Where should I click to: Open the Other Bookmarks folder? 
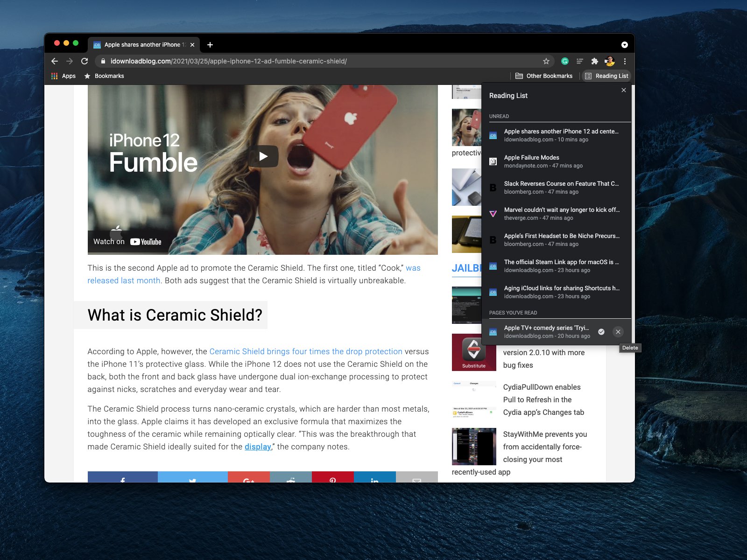click(544, 76)
